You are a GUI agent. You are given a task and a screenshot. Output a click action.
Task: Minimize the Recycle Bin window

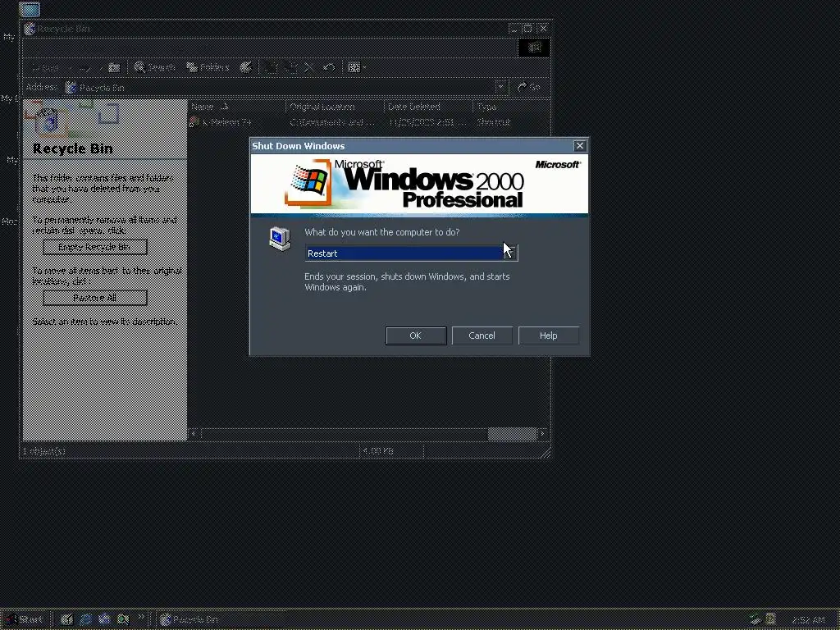click(514, 29)
